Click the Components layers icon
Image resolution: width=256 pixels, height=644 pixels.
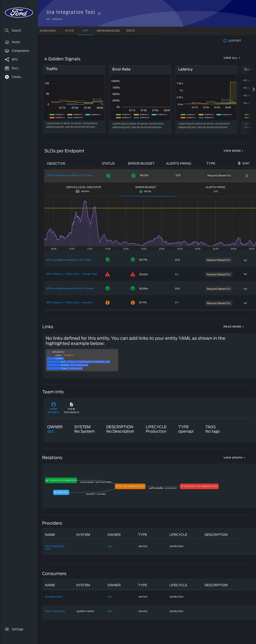click(x=7, y=51)
